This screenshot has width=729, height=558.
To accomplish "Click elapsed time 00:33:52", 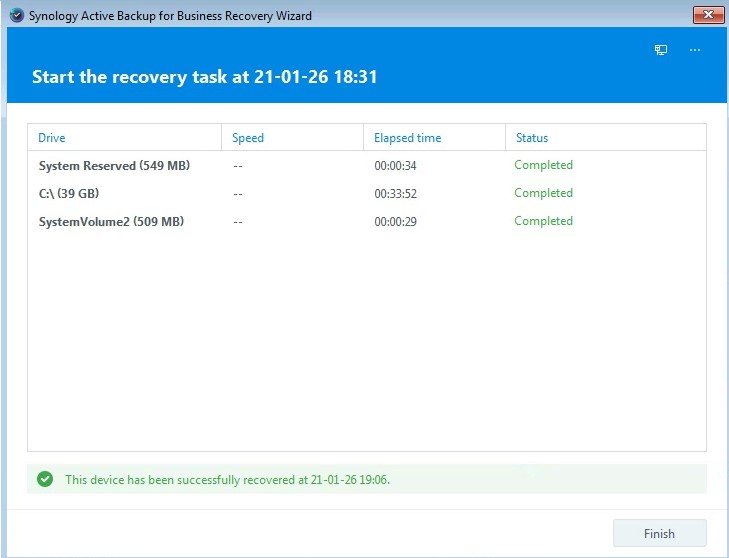I will tap(395, 194).
